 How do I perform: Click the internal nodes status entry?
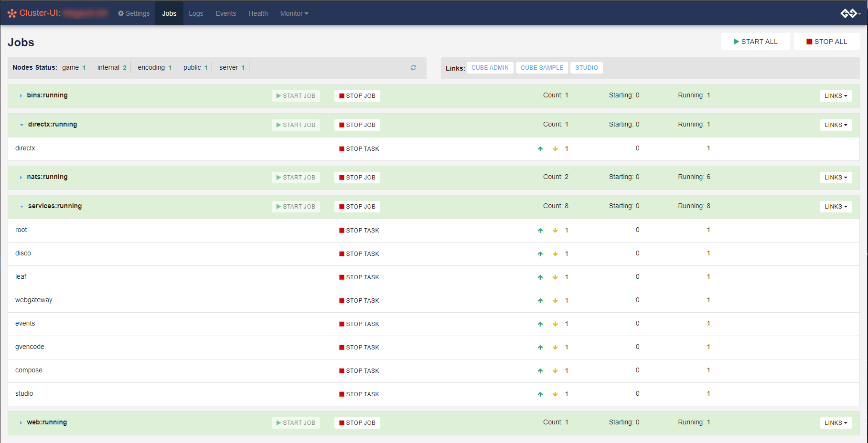tap(112, 68)
